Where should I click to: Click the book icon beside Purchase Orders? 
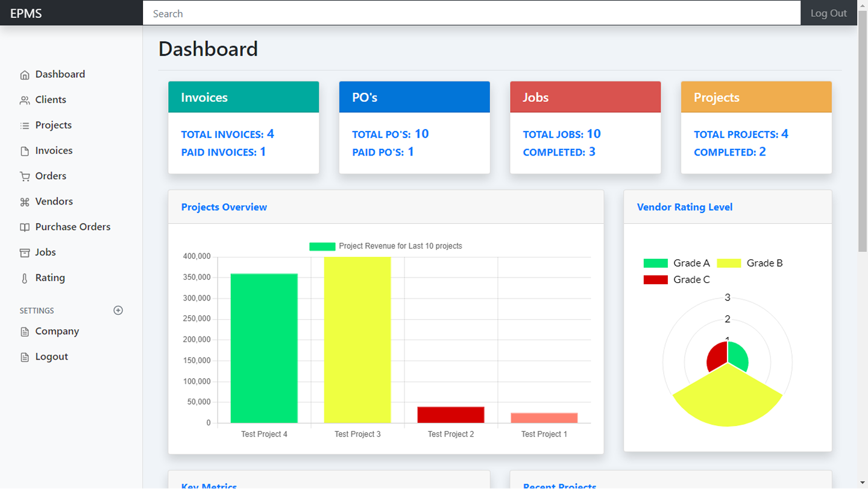click(x=25, y=227)
